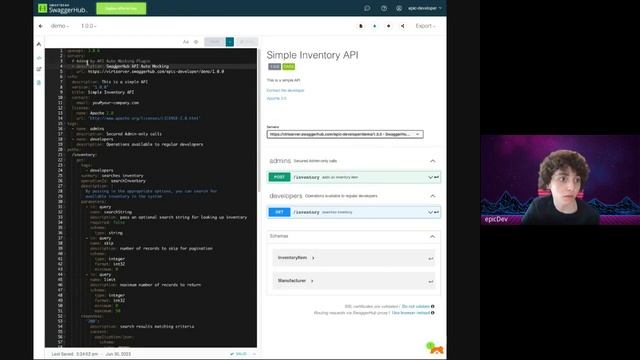
Task: Click the jump-to-definition icon on the POST /inventory row
Action: [436, 177]
